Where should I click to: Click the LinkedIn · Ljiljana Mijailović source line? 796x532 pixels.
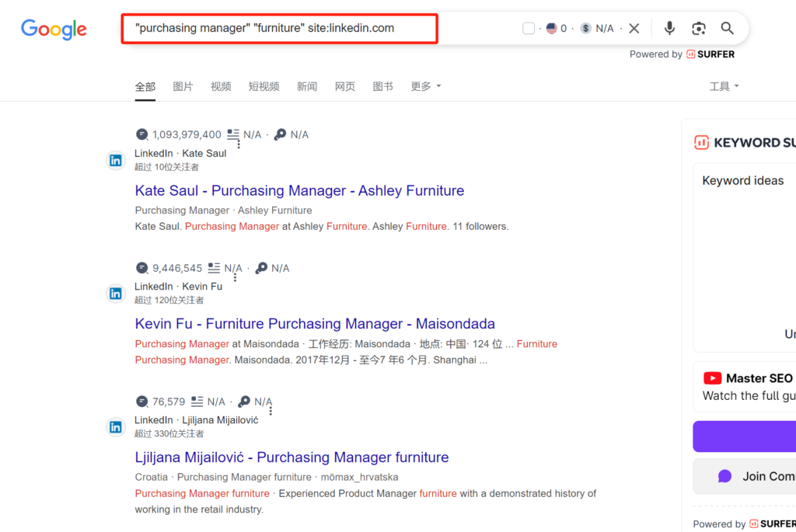point(197,420)
